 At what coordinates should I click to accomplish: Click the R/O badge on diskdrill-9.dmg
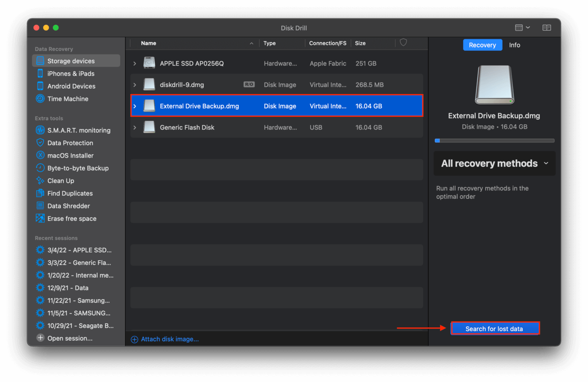(249, 85)
